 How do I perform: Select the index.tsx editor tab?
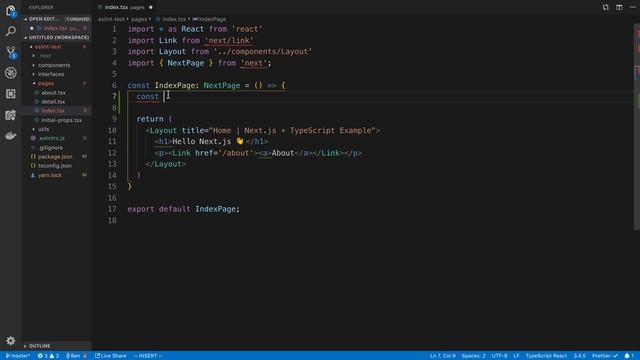pos(125,7)
